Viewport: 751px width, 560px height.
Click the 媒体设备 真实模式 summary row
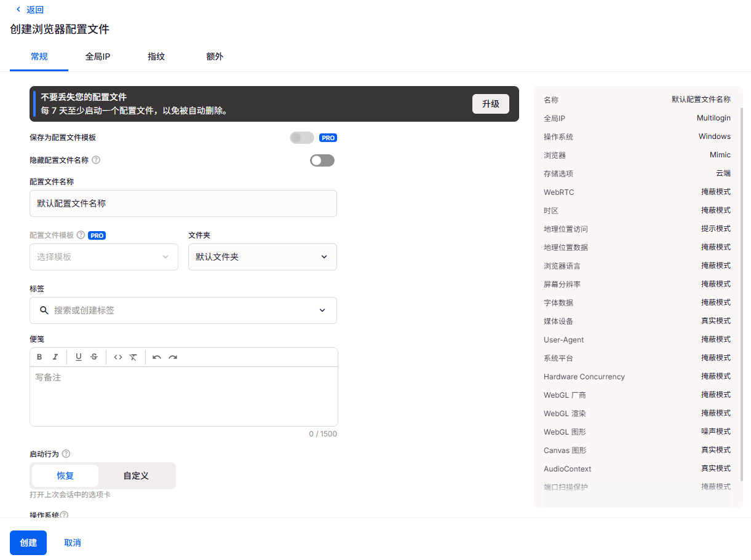pyautogui.click(x=637, y=321)
